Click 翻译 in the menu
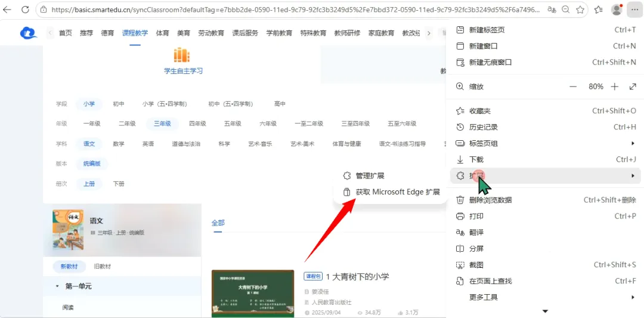The image size is (644, 318). tap(546, 233)
